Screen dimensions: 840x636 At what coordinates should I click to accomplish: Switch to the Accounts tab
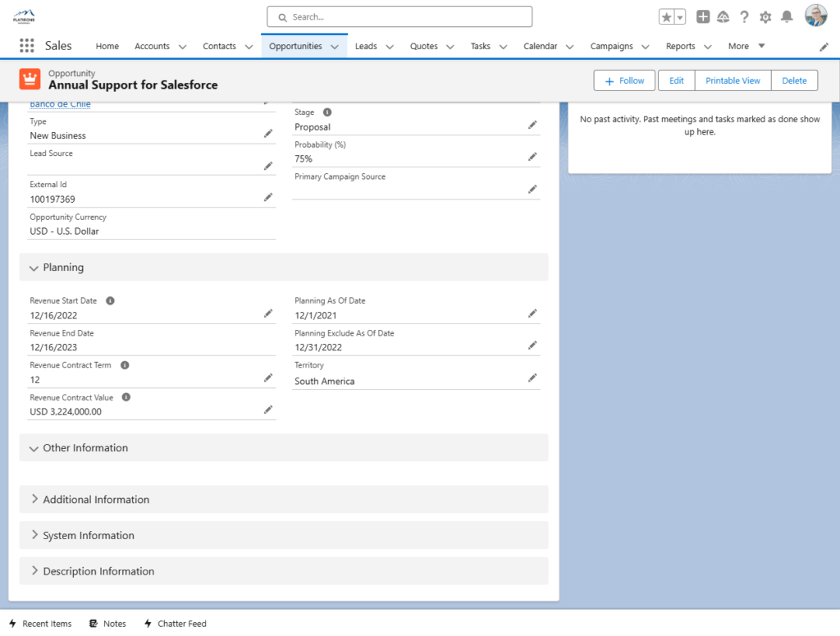tap(152, 46)
